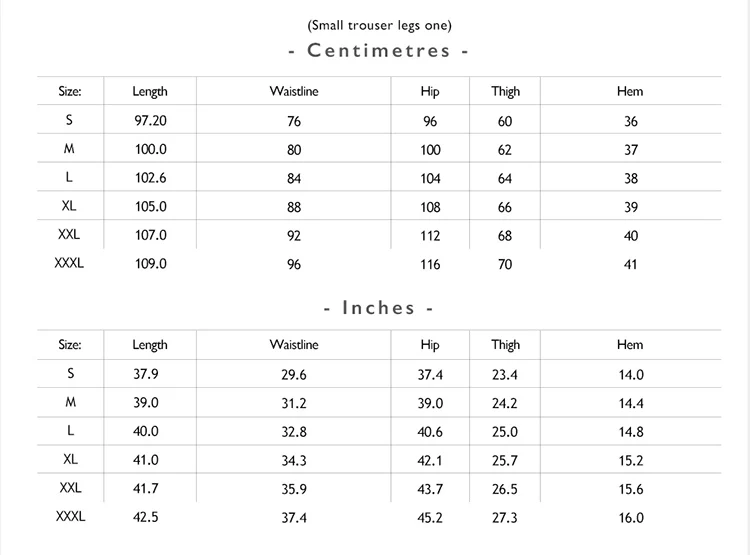Viewport: 750px width, 555px height.
Task: Select the 88 waistline value for XL
Action: tap(294, 207)
